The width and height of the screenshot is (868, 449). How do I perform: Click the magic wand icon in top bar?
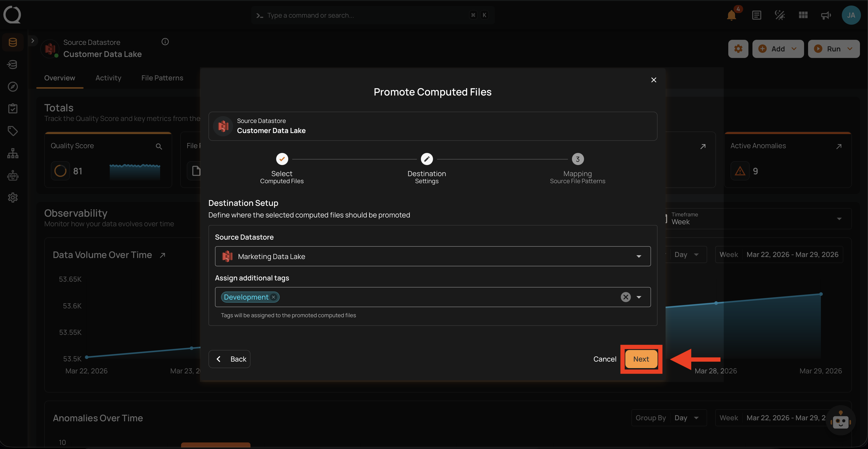point(780,15)
